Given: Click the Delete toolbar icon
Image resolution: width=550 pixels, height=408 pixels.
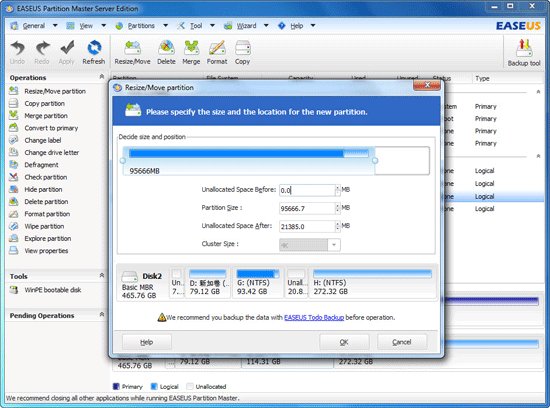Looking at the screenshot, I should coord(166,48).
